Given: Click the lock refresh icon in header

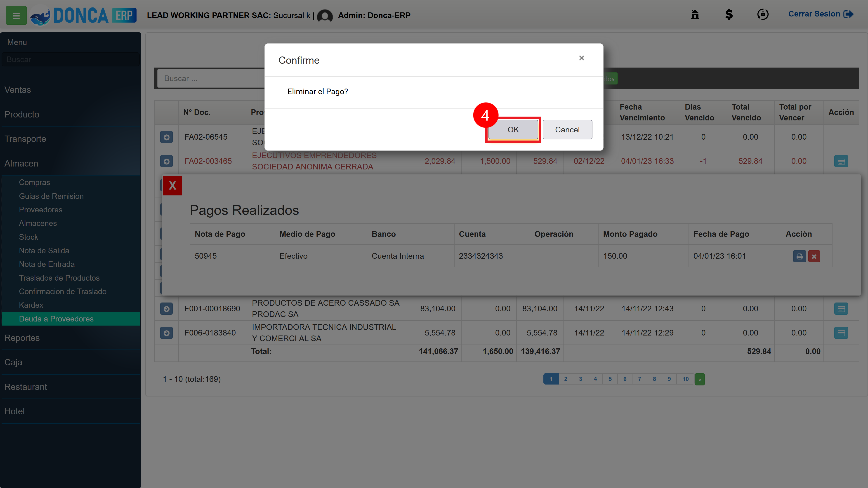Looking at the screenshot, I should coord(763,14).
